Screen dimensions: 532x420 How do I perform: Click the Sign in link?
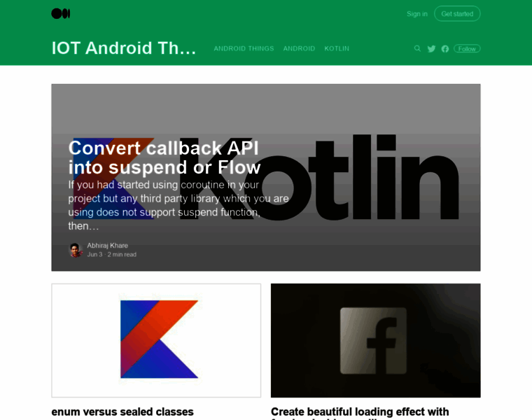click(417, 14)
